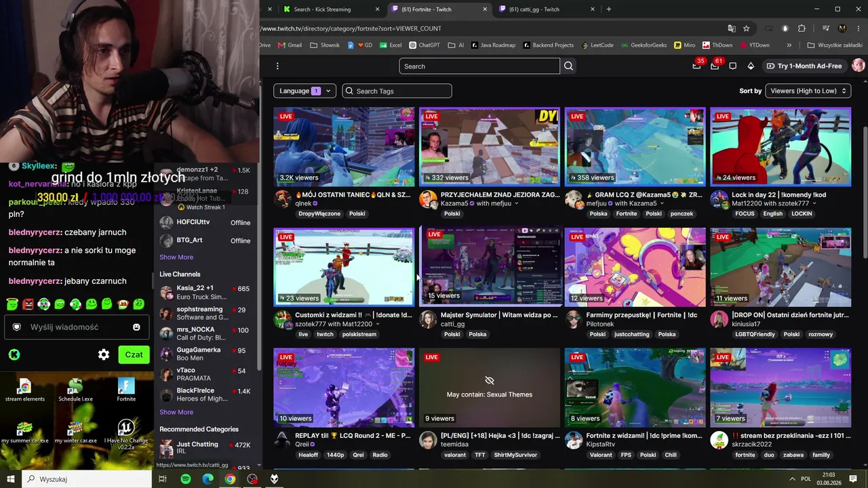The image size is (868, 488).
Task: Open chat settings gear icon
Action: click(104, 354)
